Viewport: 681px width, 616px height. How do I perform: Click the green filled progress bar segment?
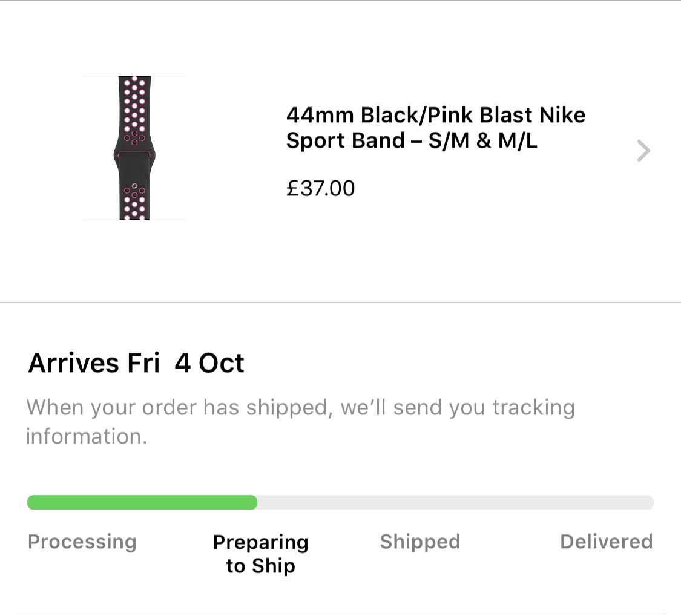(x=142, y=502)
